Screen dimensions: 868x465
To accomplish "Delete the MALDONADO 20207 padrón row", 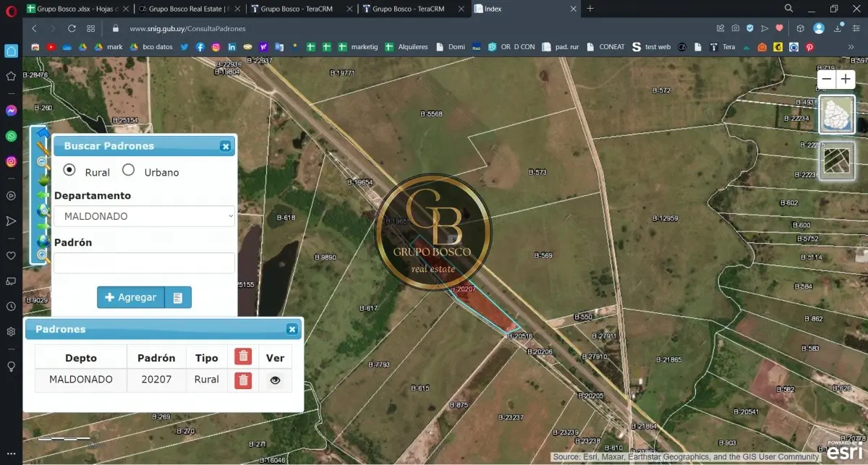I will 243,380.
